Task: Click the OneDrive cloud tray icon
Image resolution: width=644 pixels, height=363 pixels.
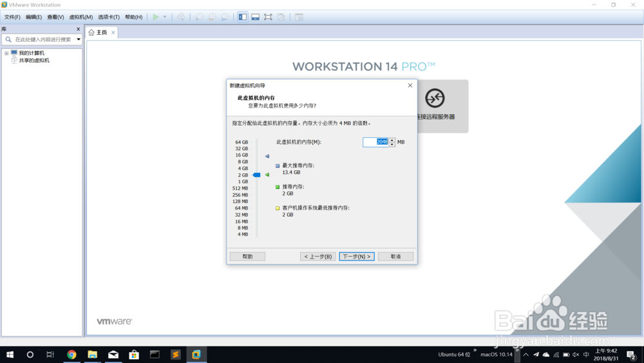Action: point(546,355)
